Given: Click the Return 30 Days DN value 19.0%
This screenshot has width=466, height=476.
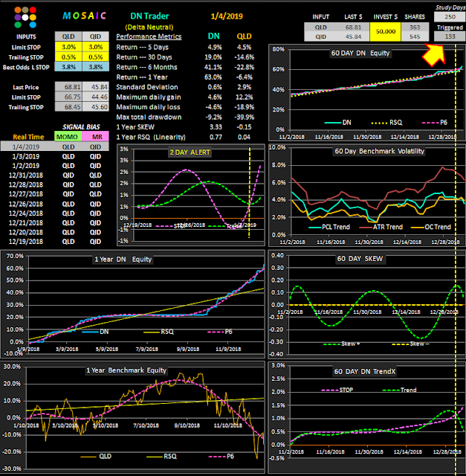Looking at the screenshot, I should [x=213, y=57].
